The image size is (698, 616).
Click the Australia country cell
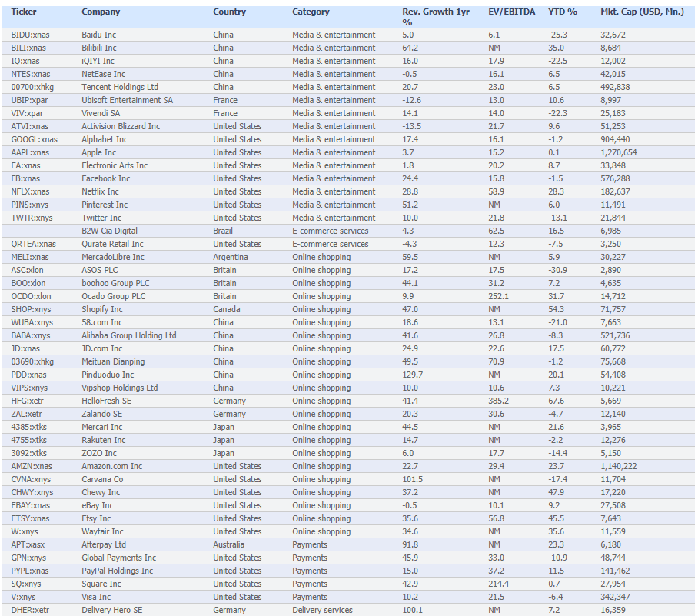point(228,544)
